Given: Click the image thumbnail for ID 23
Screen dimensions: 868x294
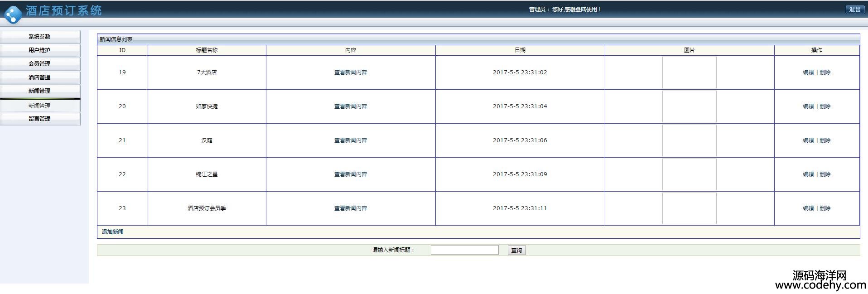Looking at the screenshot, I should (689, 208).
